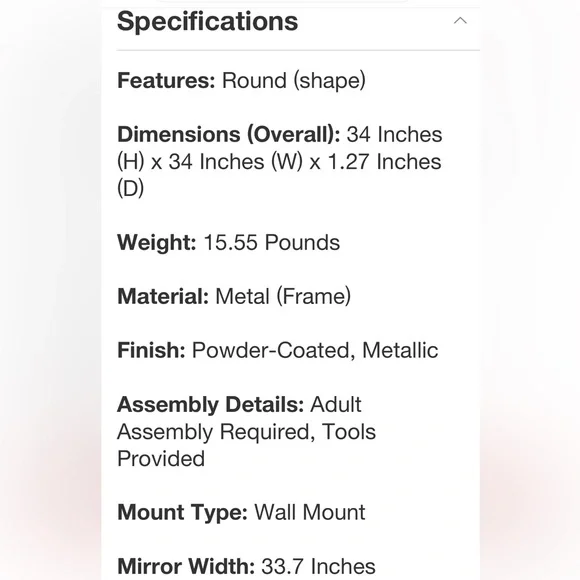Click the Finish label
Screen dimensions: 580x580
click(151, 350)
